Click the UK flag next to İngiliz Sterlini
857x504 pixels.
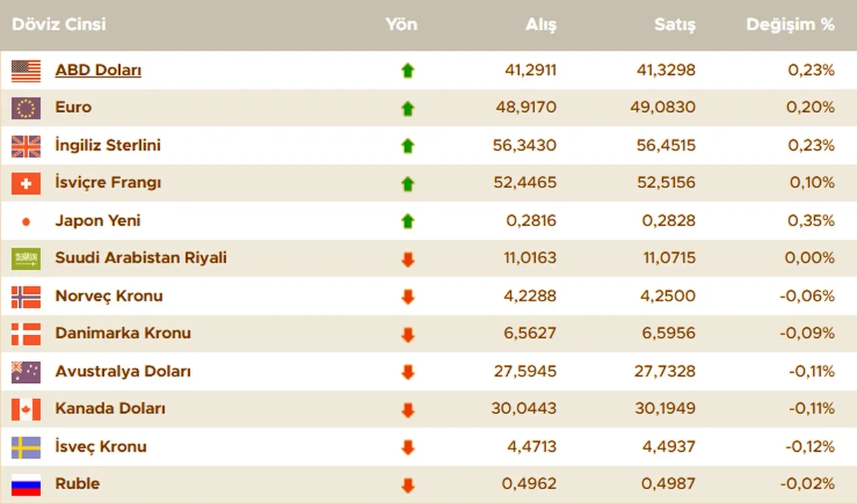point(25,145)
